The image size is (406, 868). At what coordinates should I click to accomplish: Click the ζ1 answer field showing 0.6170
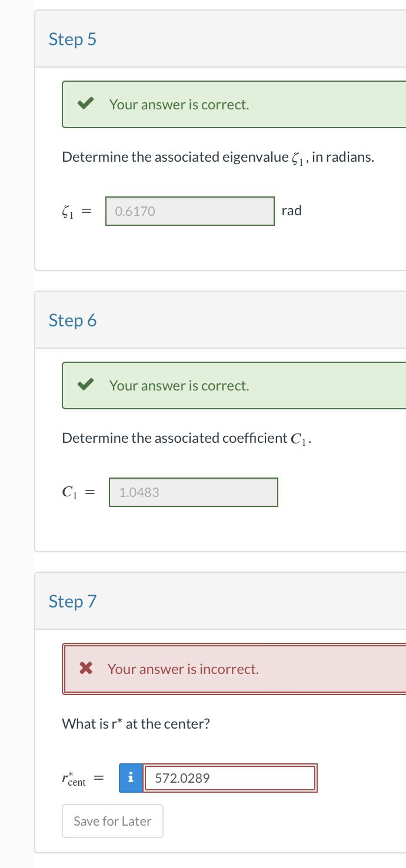click(189, 211)
